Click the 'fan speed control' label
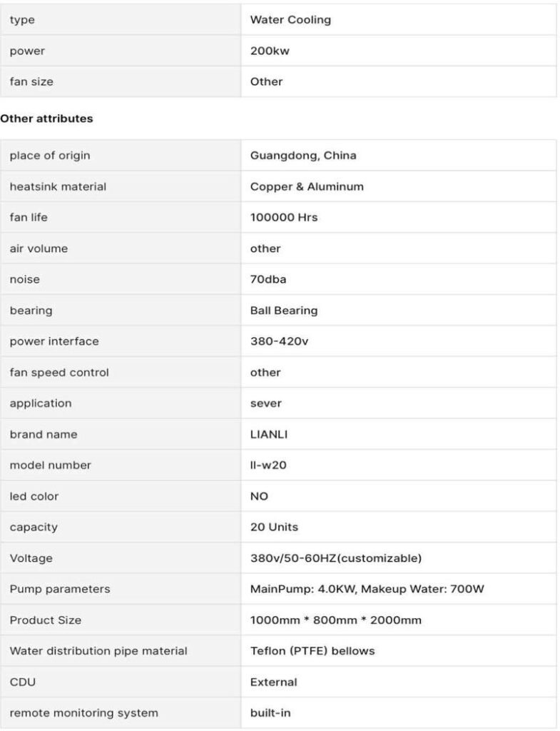The width and height of the screenshot is (560, 731). 59,373
